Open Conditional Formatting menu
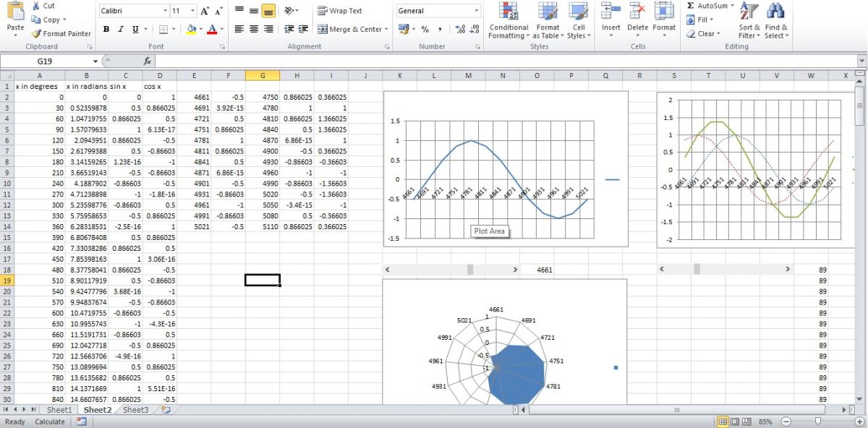Viewport: 868px width, 428px height. click(x=509, y=21)
